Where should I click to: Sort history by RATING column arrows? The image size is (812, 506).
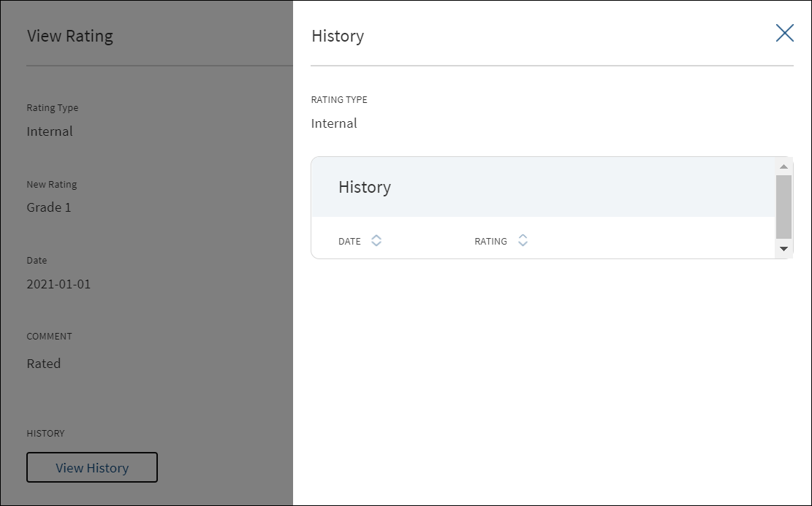tap(523, 240)
